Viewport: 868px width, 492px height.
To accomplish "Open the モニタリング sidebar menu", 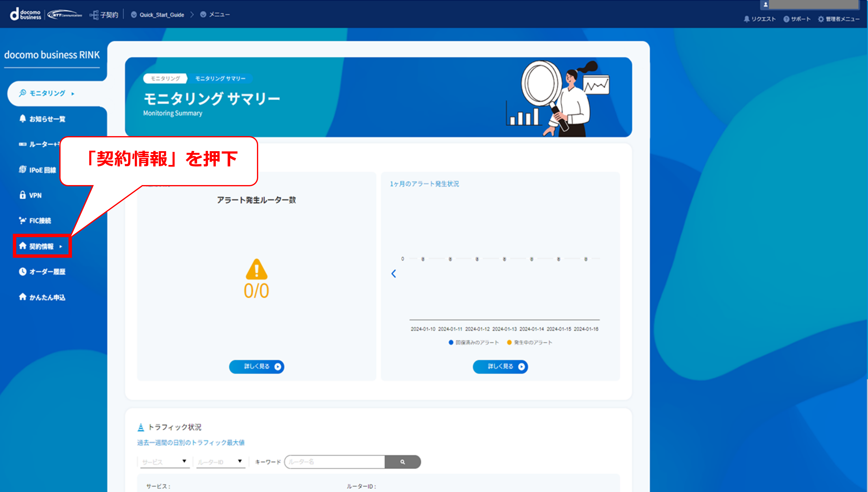I will (47, 93).
